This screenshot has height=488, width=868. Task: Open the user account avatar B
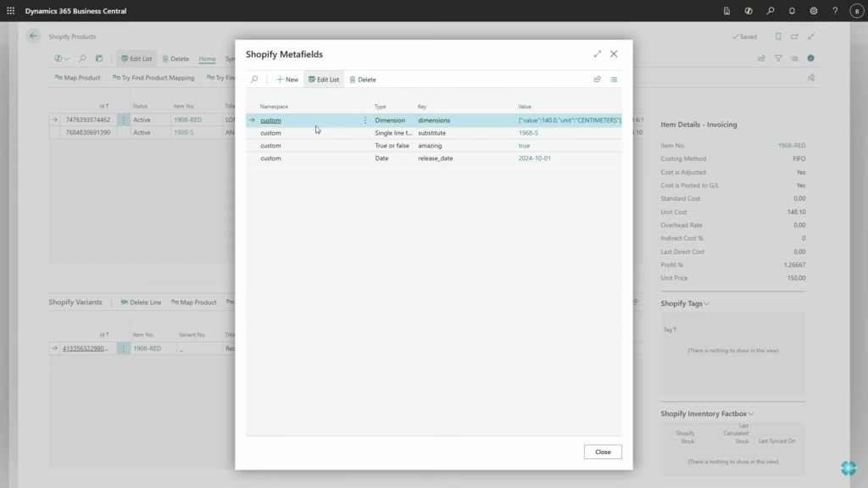[856, 10]
